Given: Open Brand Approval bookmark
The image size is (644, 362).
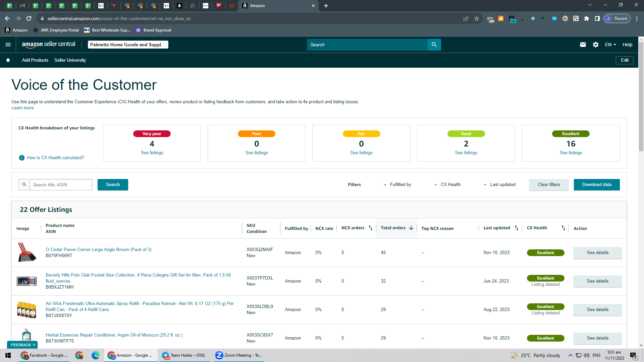Looking at the screenshot, I should (153, 30).
